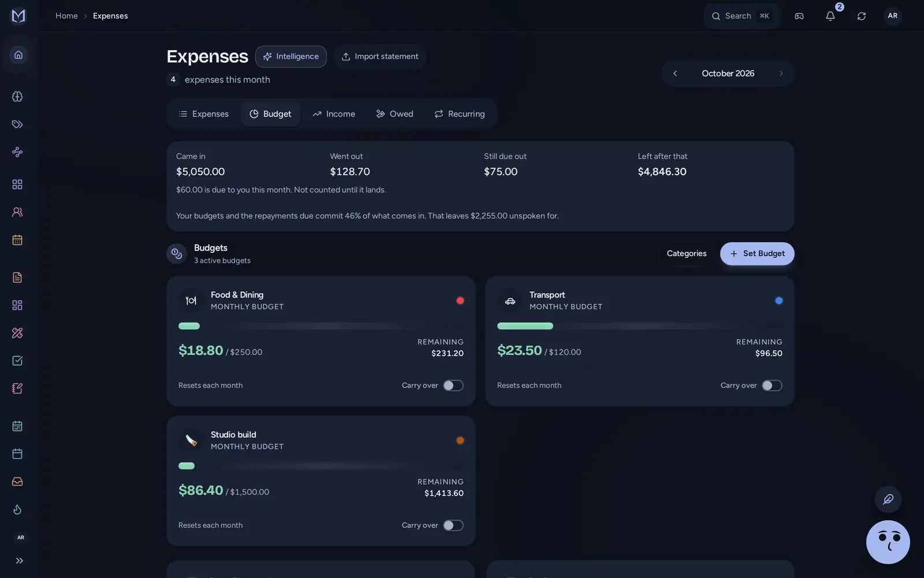Image resolution: width=924 pixels, height=578 pixels.
Task: Click the small AR avatar in the sidebar
Action: pos(20,538)
